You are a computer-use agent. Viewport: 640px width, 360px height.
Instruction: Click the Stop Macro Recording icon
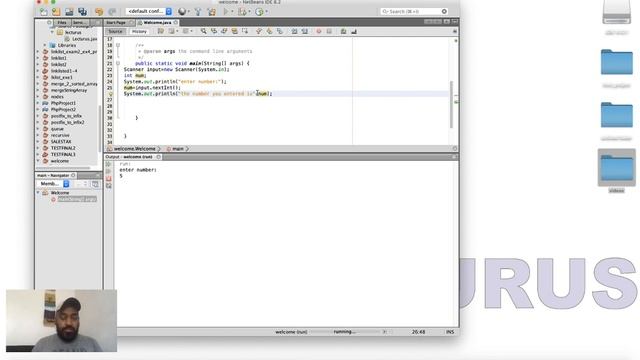(329, 31)
